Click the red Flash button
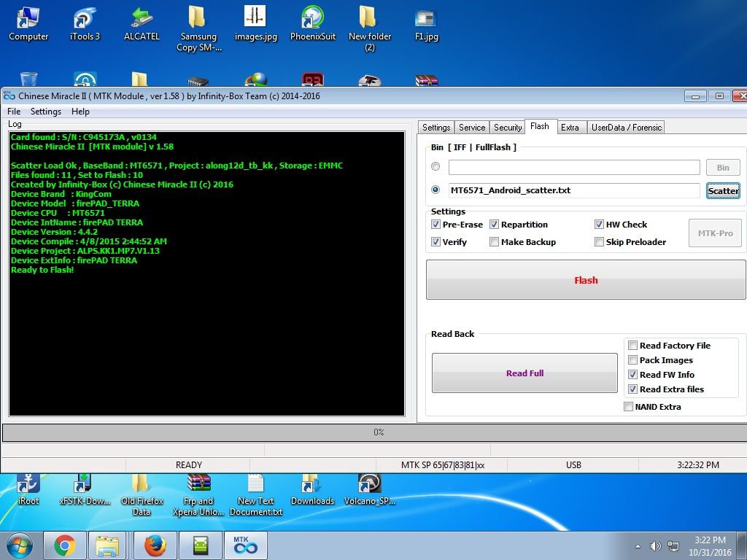 pos(586,280)
